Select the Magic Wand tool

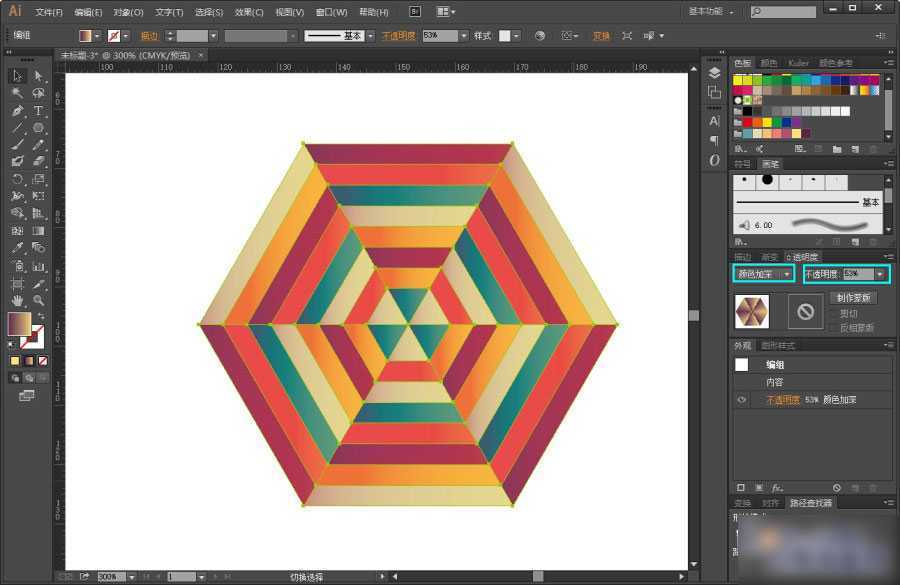(x=18, y=93)
